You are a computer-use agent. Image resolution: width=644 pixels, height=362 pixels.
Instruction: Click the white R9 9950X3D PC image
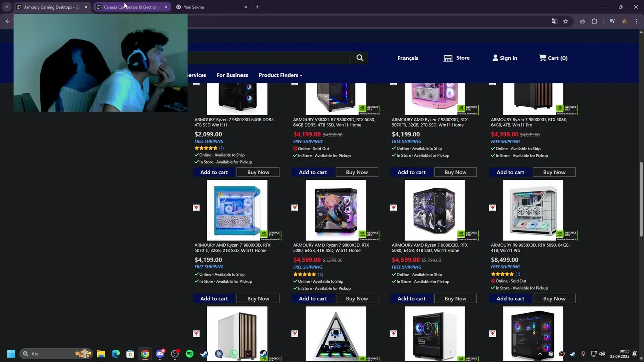[x=533, y=211]
